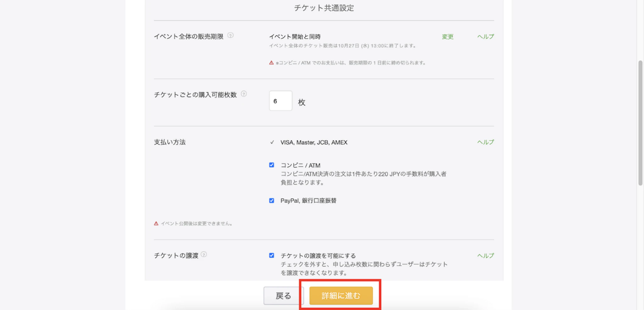Click red warning icon by コンビニ/ATM deadline note
The image size is (644, 310).
tap(271, 63)
